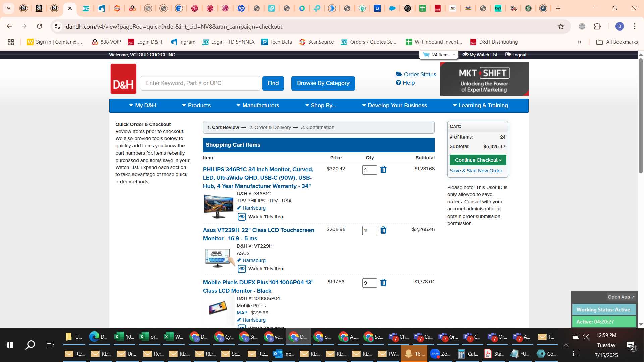The width and height of the screenshot is (644, 362).
Task: Click the Find search button
Action: click(x=273, y=83)
